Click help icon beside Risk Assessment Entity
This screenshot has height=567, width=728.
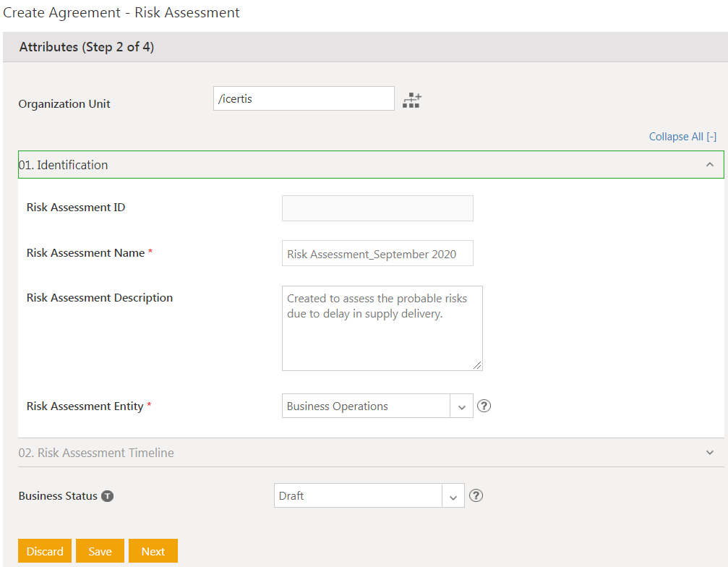tap(484, 406)
